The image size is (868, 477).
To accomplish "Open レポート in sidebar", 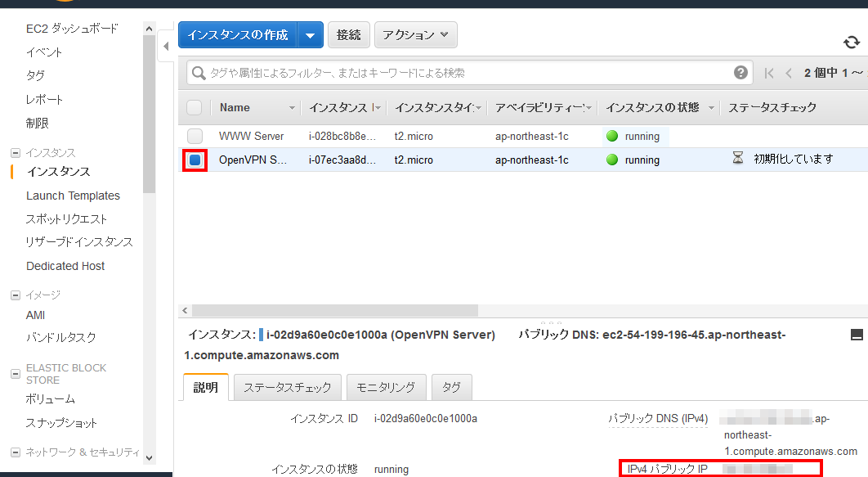I will click(44, 100).
